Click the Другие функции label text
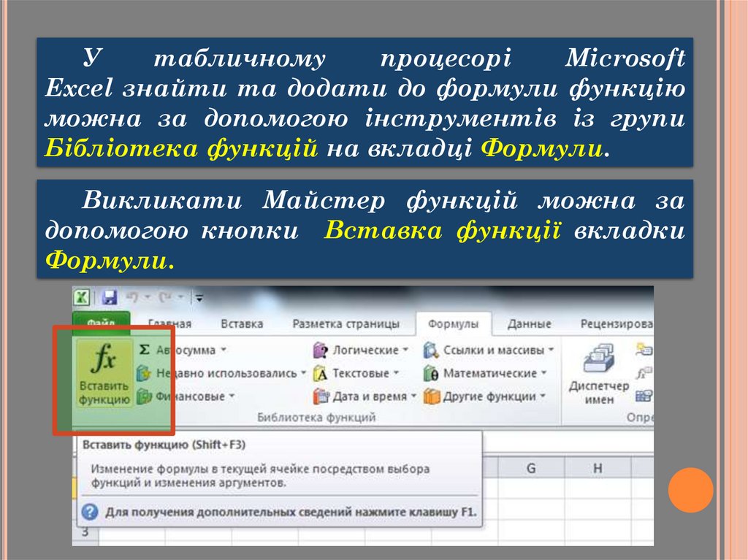 pos(489,396)
